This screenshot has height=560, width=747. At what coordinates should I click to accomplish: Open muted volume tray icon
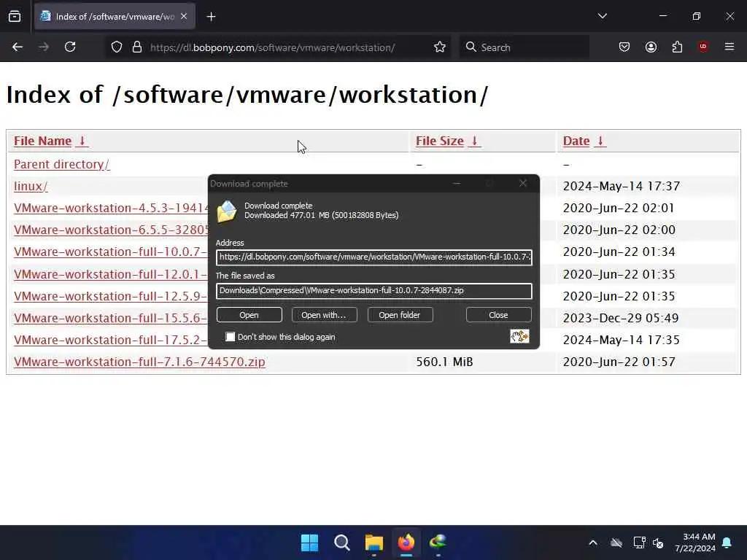(658, 542)
